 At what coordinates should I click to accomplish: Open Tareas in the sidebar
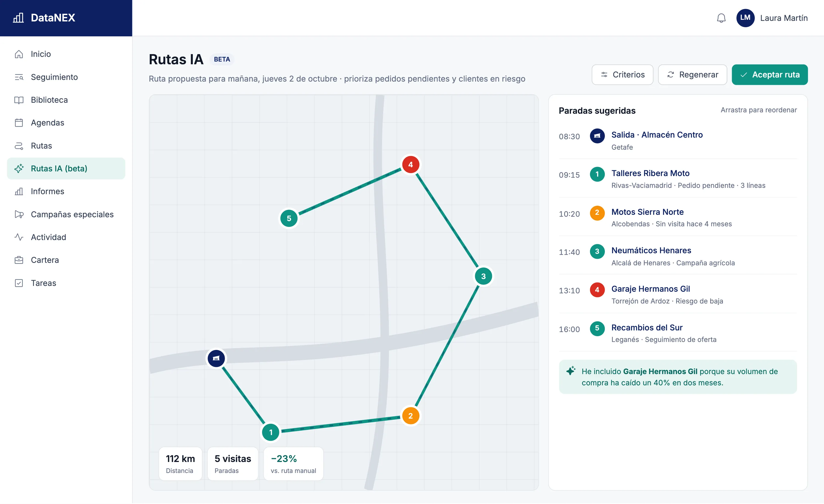coord(66,283)
